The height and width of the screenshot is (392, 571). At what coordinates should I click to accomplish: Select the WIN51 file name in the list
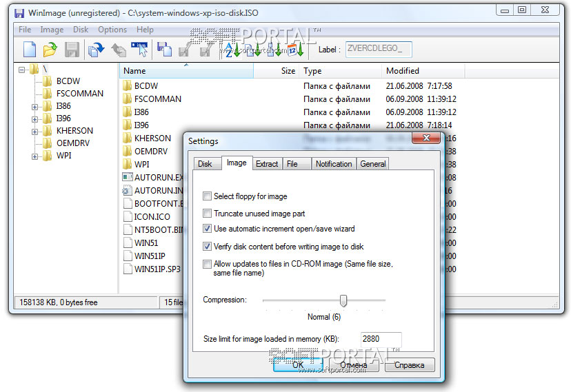[x=146, y=243]
